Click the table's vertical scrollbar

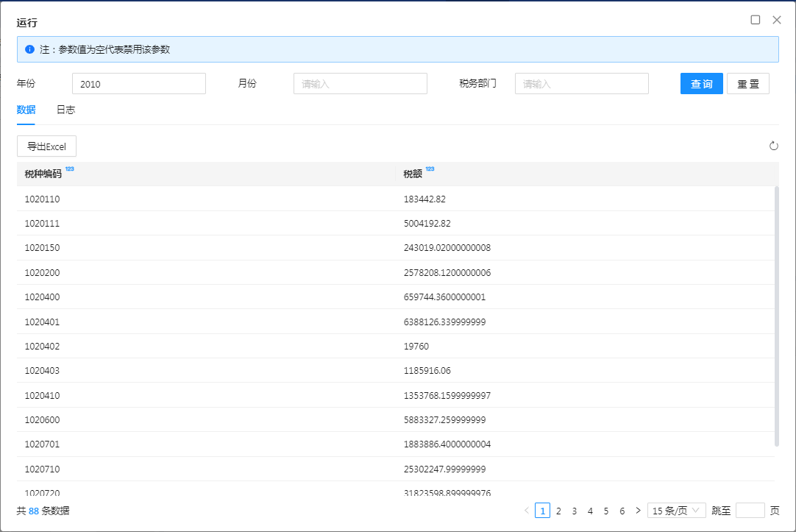coord(776,316)
